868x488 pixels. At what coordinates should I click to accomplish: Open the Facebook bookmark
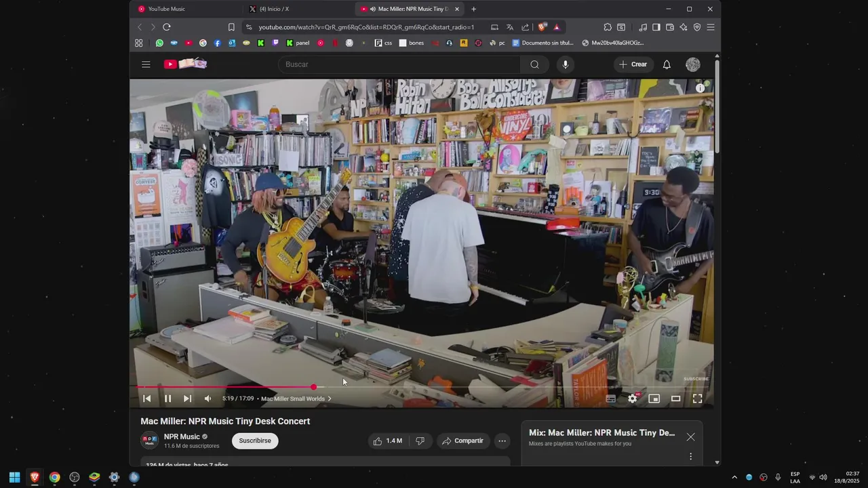tap(217, 43)
